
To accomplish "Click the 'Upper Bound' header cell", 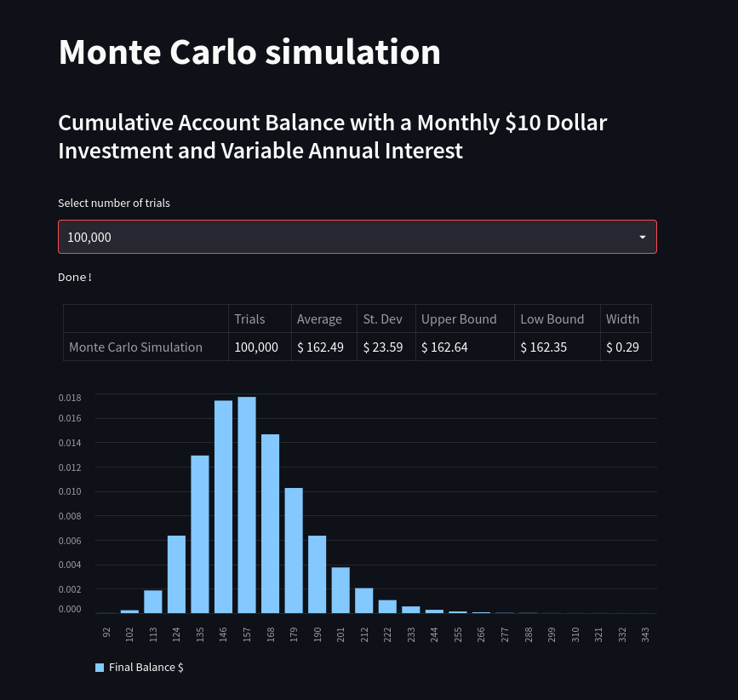I will [x=459, y=318].
